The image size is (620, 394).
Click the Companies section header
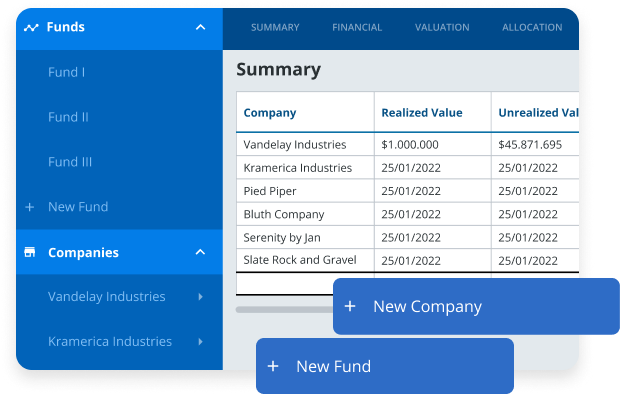[x=119, y=252]
